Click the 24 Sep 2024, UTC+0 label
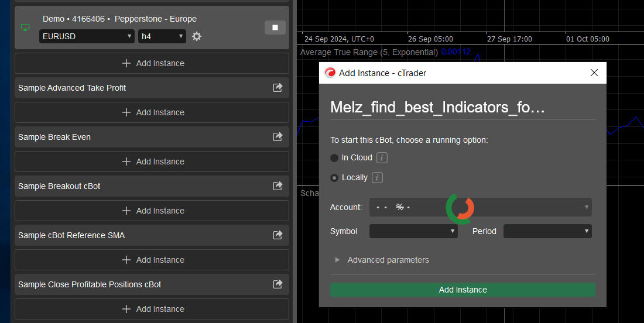 (x=339, y=39)
